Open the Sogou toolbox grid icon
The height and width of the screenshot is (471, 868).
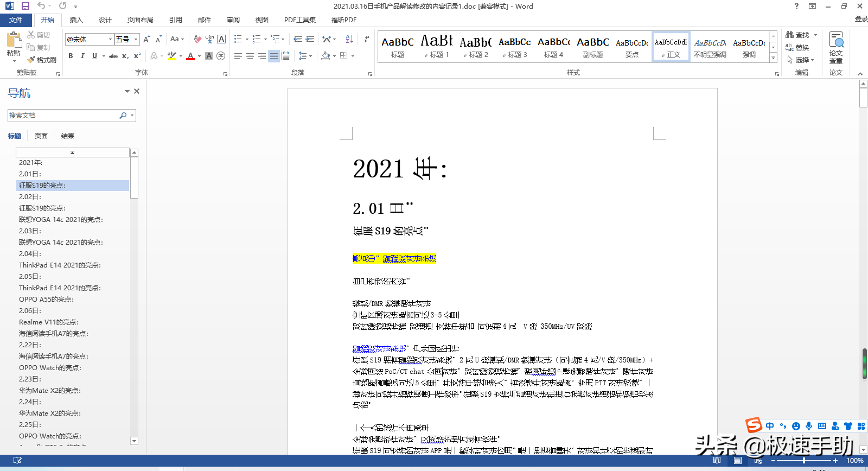coord(861,427)
